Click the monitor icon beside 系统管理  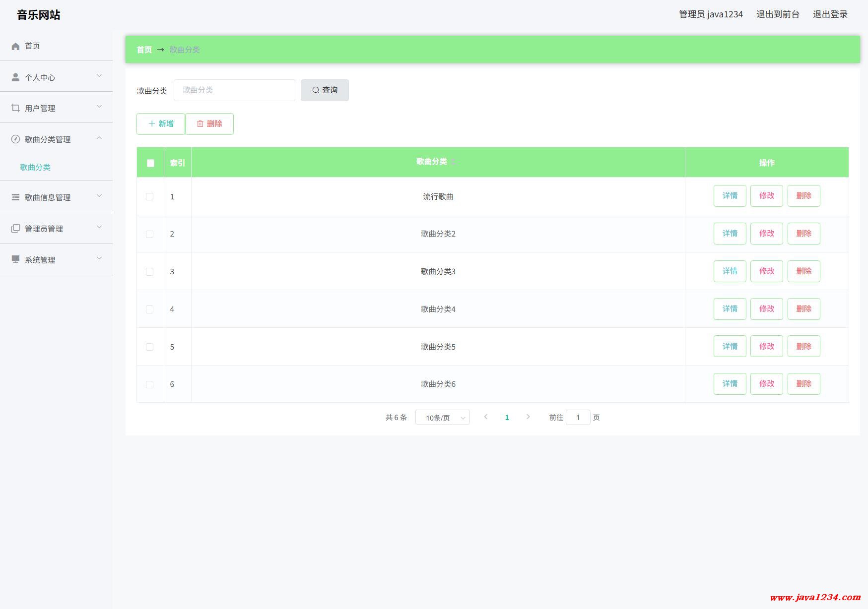pos(15,259)
